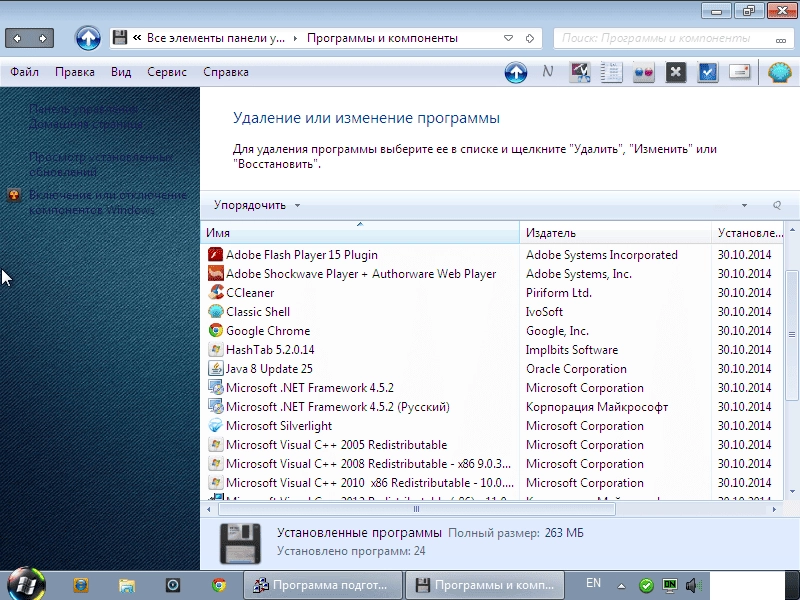Click the Forward navigation arrow
800x600 pixels.
point(42,38)
